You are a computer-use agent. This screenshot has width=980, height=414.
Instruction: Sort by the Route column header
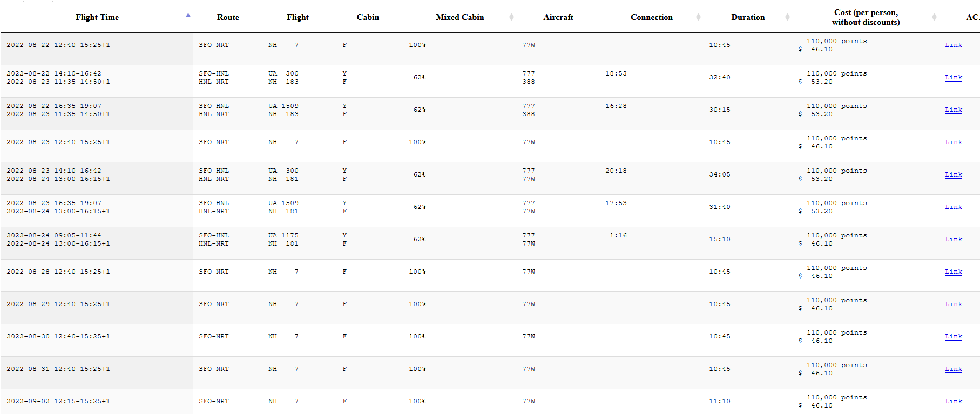pos(228,17)
